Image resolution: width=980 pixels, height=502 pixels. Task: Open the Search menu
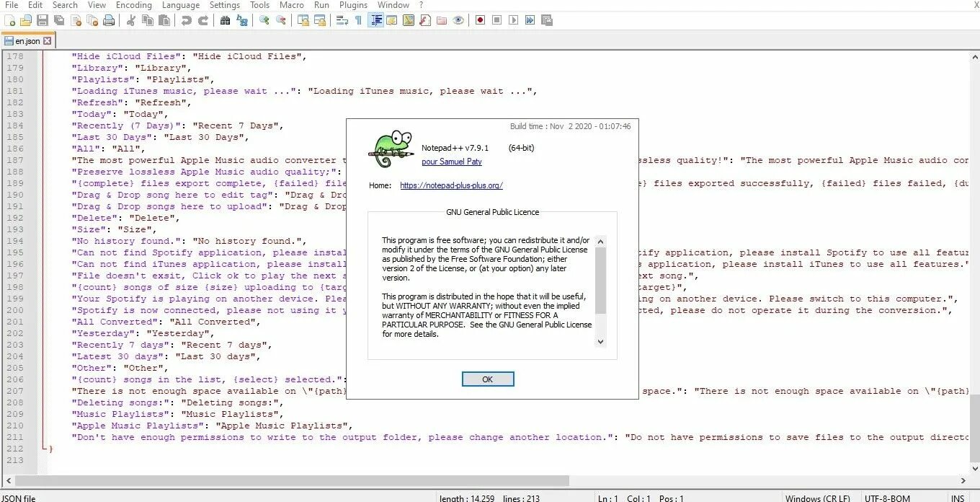click(x=65, y=5)
